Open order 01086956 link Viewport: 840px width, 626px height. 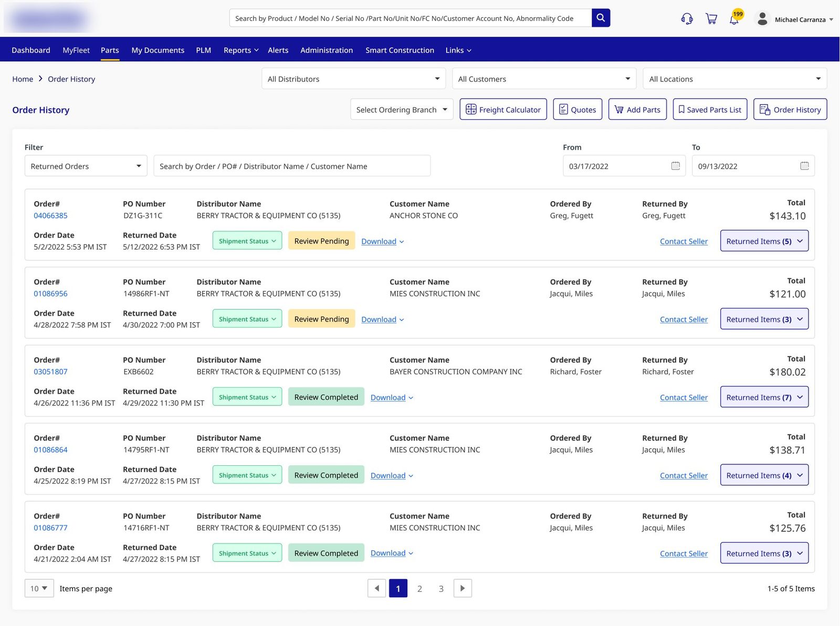click(50, 294)
